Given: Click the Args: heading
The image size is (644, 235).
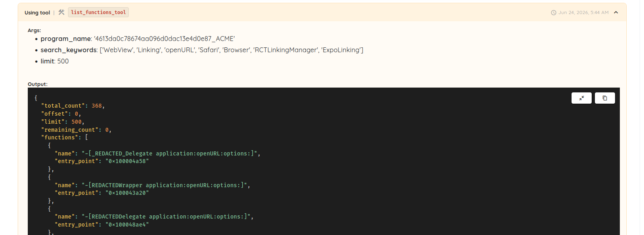Looking at the screenshot, I should (34, 30).
